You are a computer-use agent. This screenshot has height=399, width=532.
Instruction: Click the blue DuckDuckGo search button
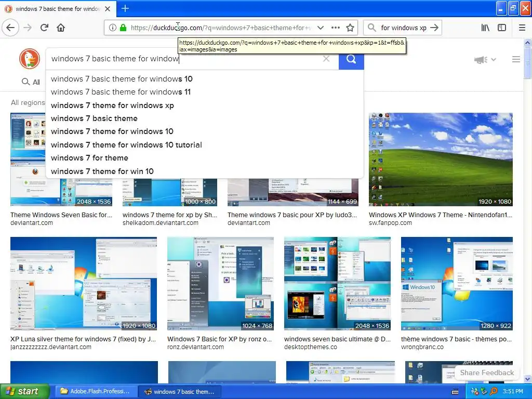pos(351,60)
